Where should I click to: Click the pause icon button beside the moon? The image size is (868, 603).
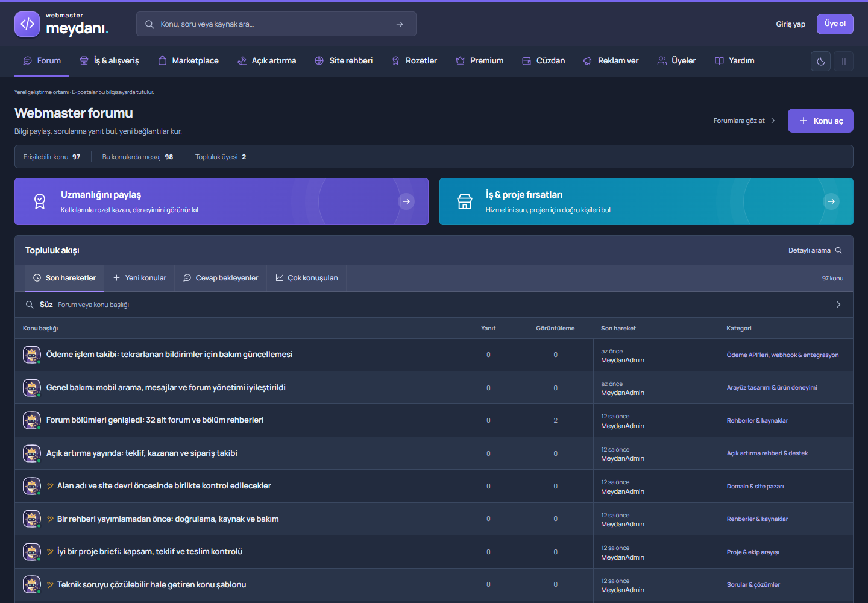click(844, 62)
